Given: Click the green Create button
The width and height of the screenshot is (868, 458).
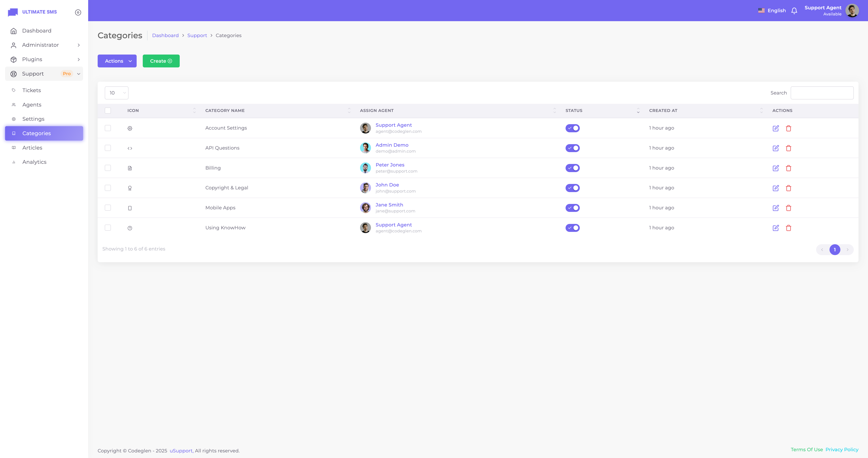Looking at the screenshot, I should 161,61.
